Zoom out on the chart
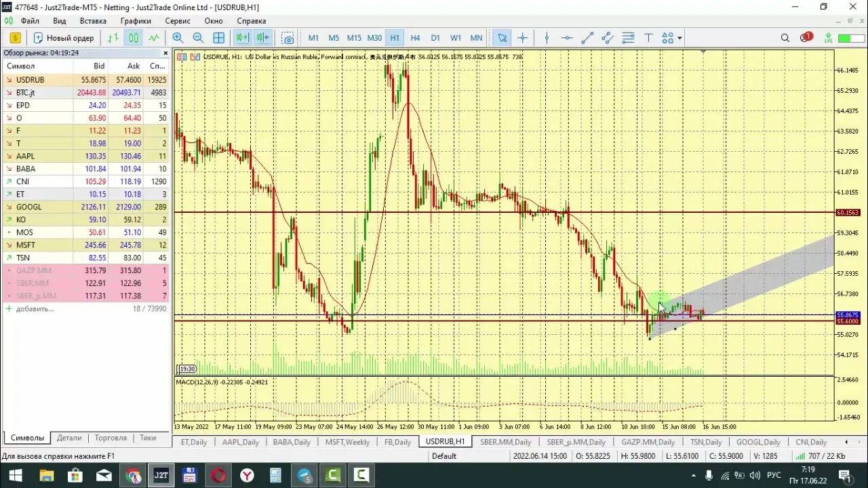Image resolution: width=868 pixels, height=488 pixels. point(198,38)
